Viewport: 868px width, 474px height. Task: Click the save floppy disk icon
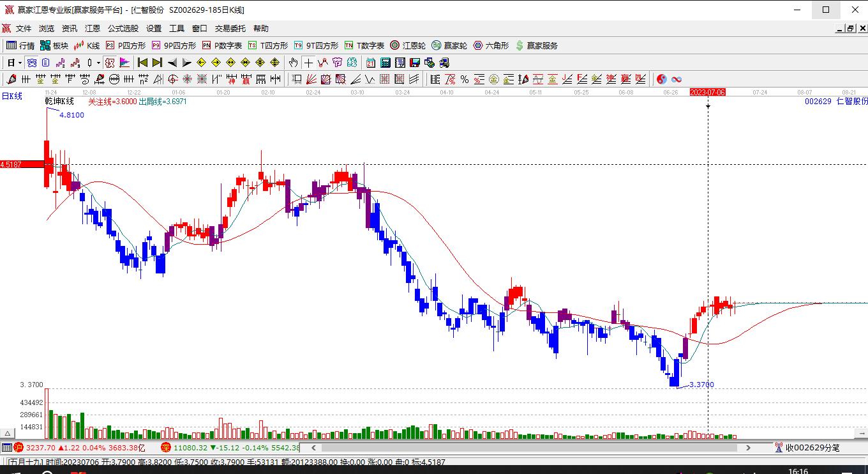coord(415,63)
